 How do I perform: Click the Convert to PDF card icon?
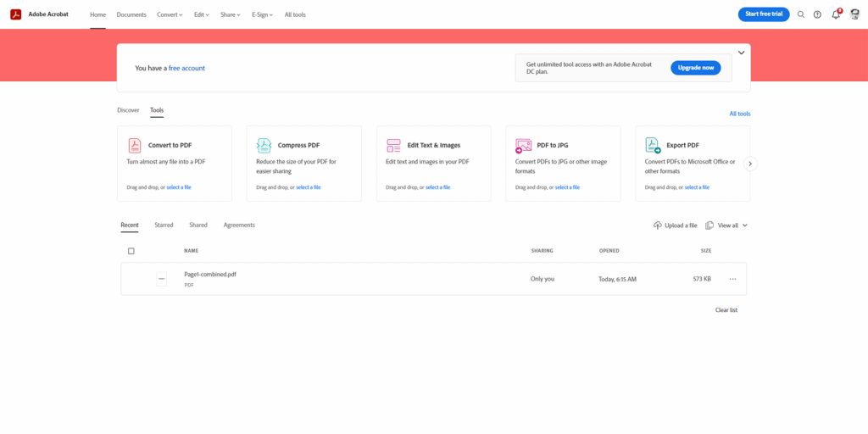135,146
